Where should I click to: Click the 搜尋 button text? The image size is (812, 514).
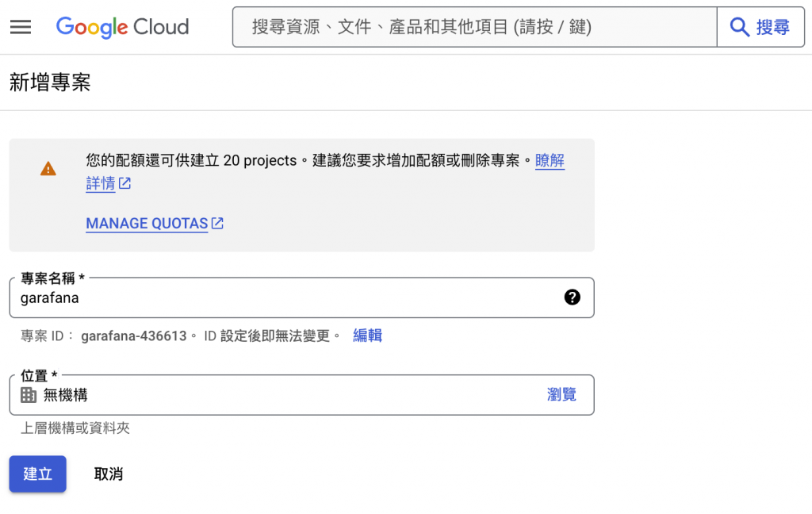tap(772, 27)
